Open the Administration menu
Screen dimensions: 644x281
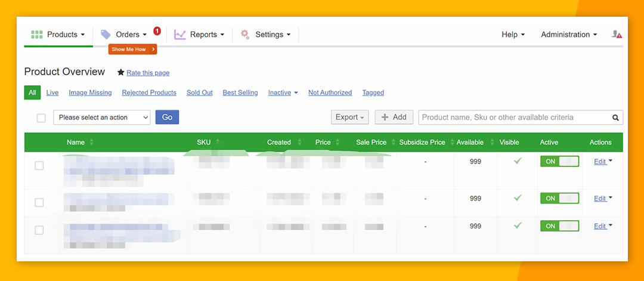569,35
